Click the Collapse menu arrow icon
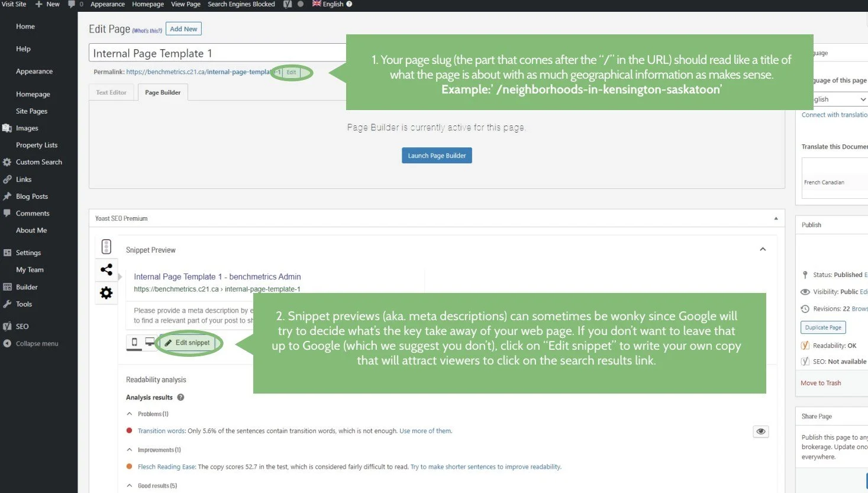This screenshot has height=493, width=868. [x=7, y=343]
